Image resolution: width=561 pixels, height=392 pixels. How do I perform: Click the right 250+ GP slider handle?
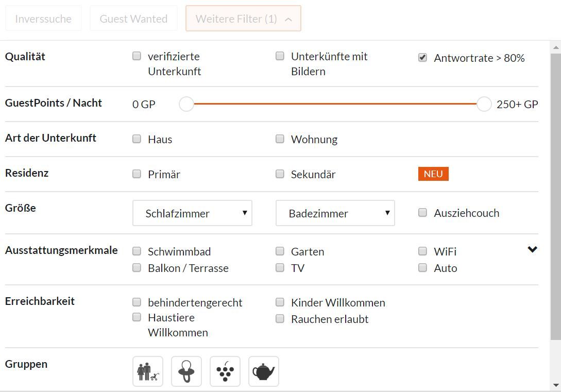[x=484, y=104]
